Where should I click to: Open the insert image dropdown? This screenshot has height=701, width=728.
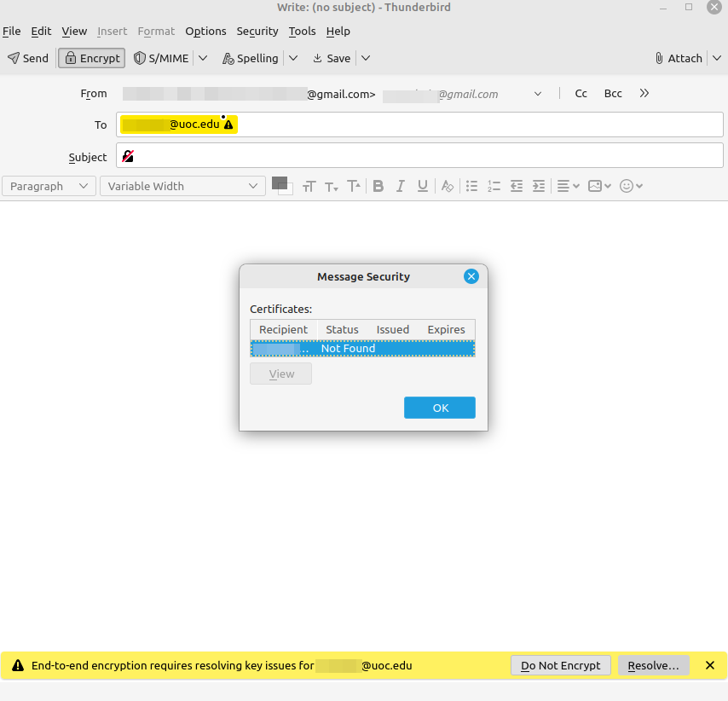point(599,186)
